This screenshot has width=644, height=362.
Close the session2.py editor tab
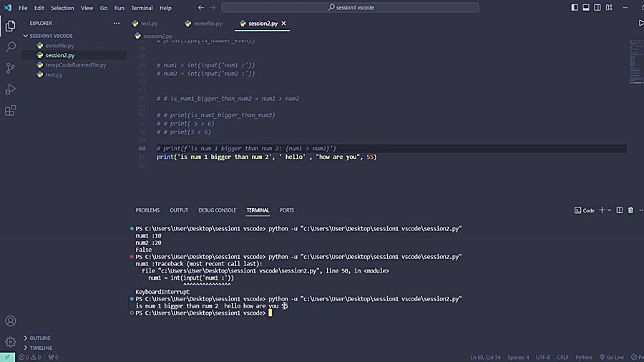tap(283, 24)
